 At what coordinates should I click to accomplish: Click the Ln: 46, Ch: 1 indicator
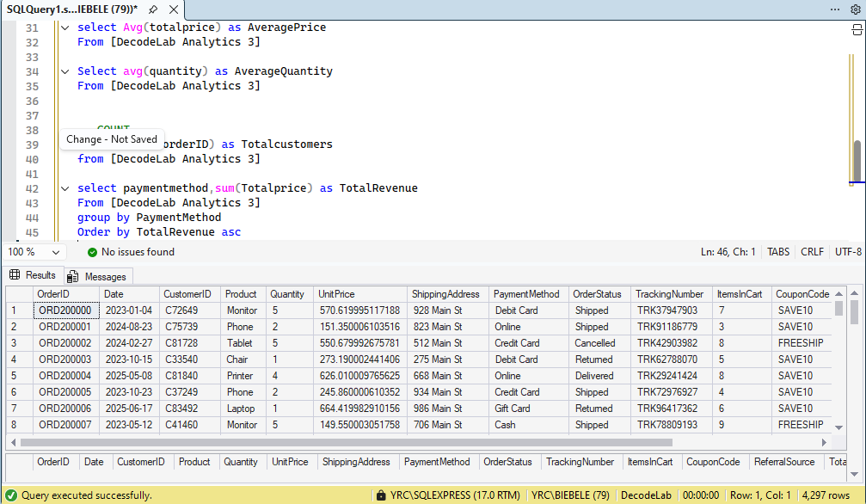728,252
